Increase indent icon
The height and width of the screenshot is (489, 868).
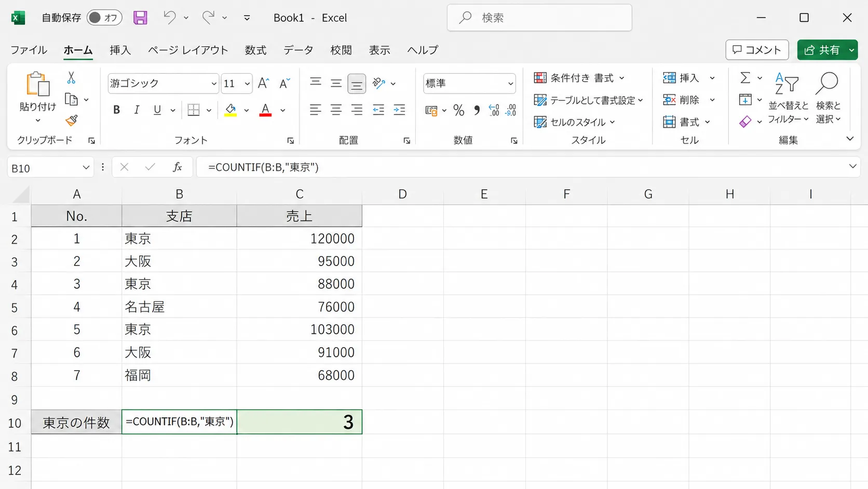[x=399, y=110]
